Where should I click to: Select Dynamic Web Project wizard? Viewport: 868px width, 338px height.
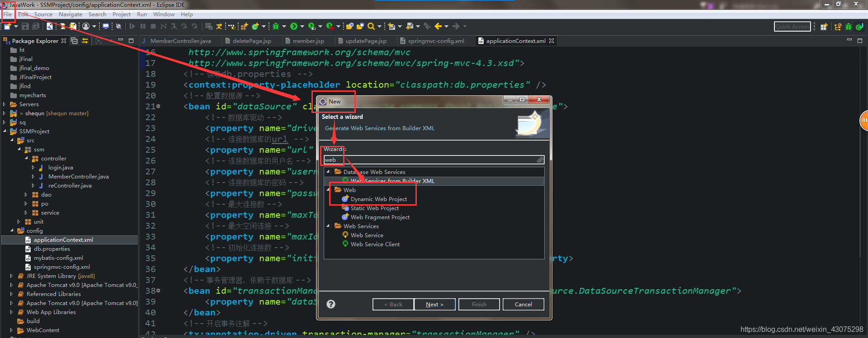pos(378,199)
